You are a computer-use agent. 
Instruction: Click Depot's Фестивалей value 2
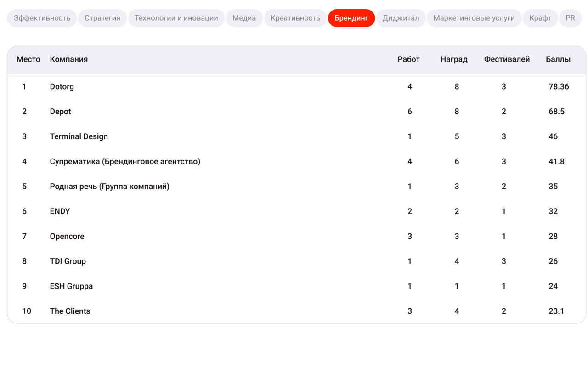pos(504,112)
